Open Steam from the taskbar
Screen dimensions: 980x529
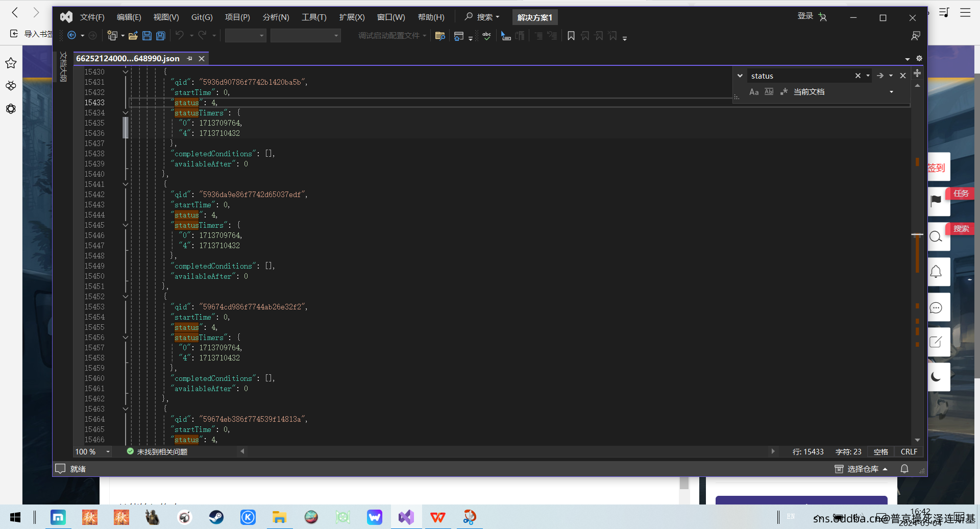tap(216, 517)
